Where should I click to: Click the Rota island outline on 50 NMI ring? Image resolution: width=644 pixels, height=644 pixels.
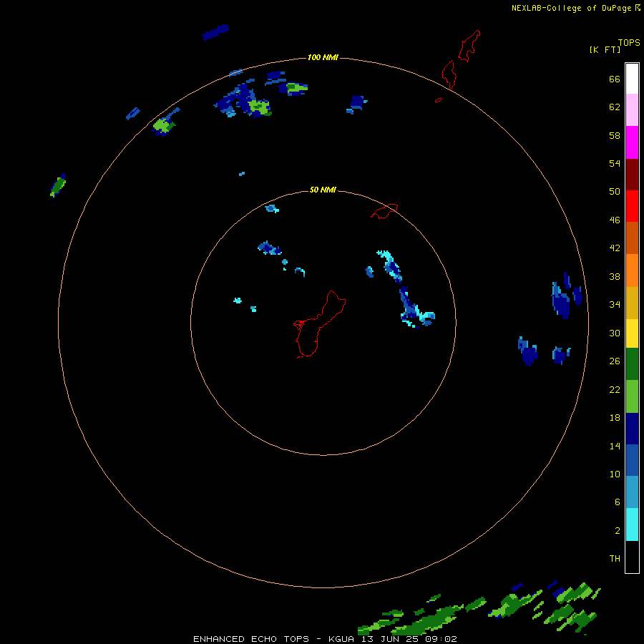coord(384,211)
